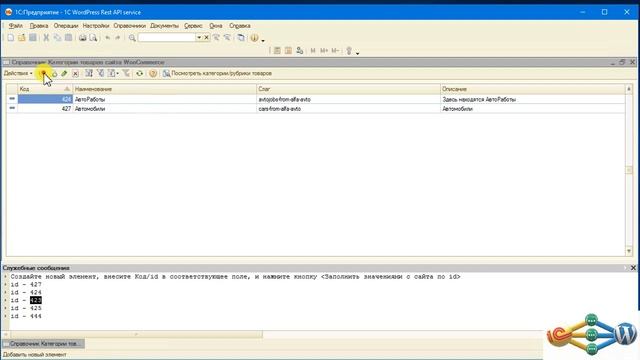Screen dimensions: 640x360
Task: Expand the search box dropdown arrow
Action: [x=199, y=38]
